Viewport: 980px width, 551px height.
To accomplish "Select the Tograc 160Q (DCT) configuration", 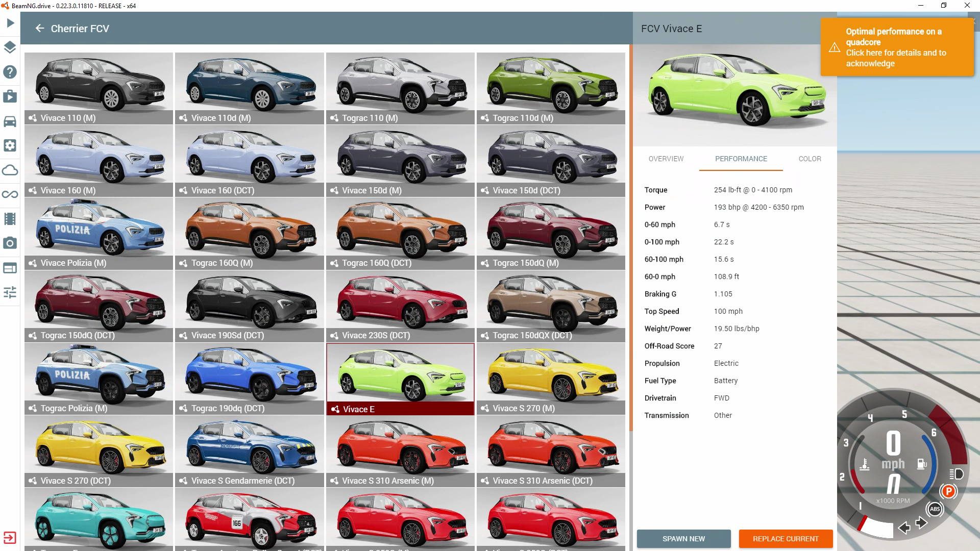I will click(400, 233).
